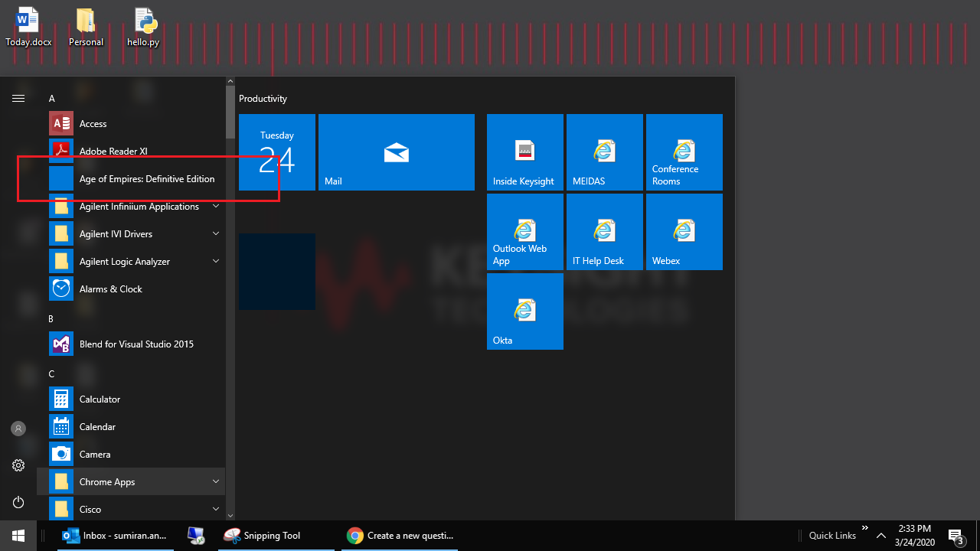Open the Webex tile
Screen dimensions: 980x551
684,232
